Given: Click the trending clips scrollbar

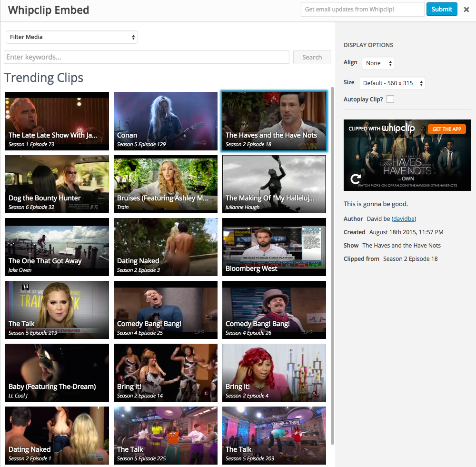Looking at the screenshot, I should pos(332,266).
